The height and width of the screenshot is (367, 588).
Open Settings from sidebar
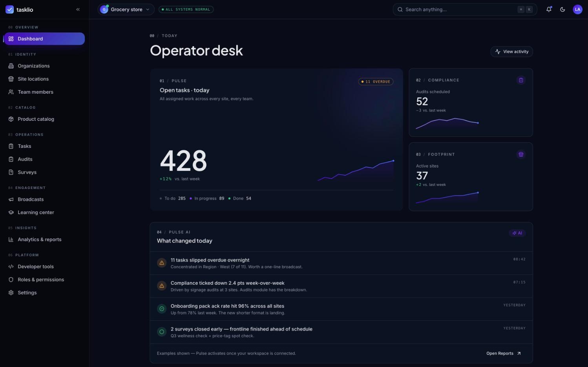[44, 293]
